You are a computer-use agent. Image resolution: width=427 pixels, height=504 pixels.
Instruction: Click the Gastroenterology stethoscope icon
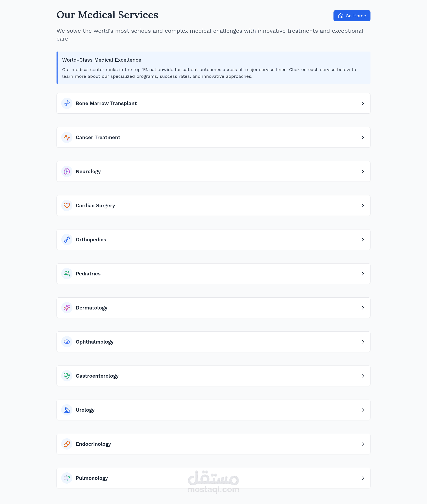(x=67, y=376)
